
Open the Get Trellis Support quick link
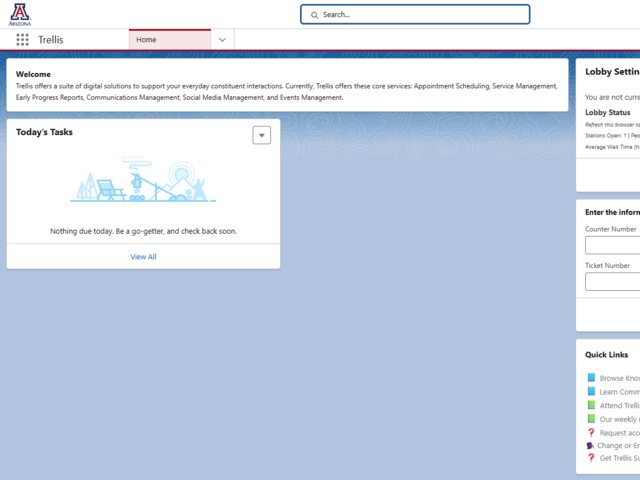620,458
